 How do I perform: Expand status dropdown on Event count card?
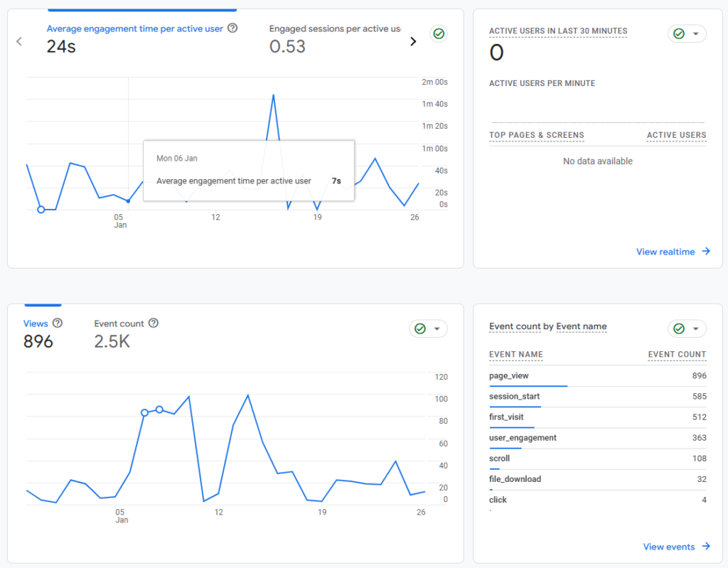687,328
